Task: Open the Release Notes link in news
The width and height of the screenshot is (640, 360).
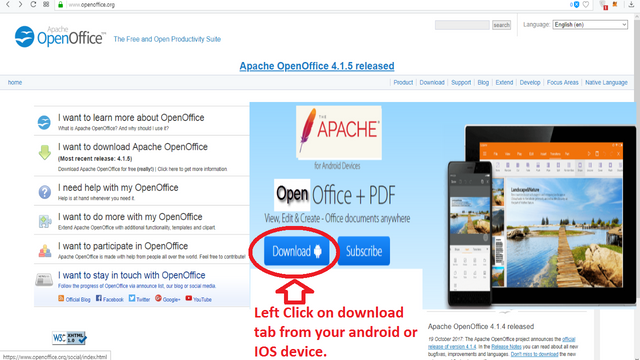Action: [x=506, y=347]
